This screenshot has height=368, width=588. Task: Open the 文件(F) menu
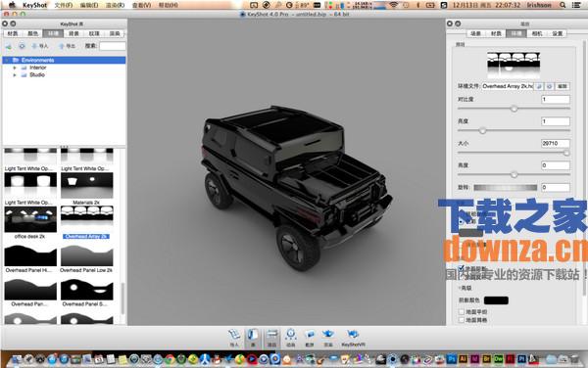tap(64, 5)
